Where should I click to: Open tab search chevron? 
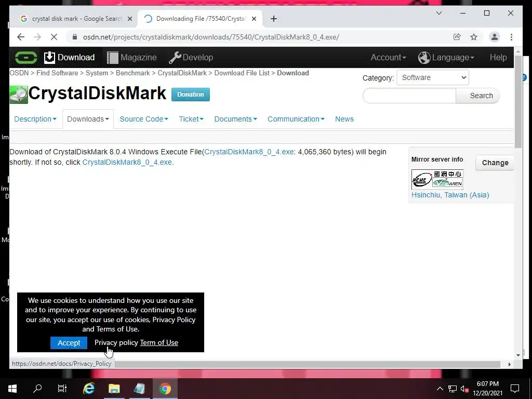(438, 13)
